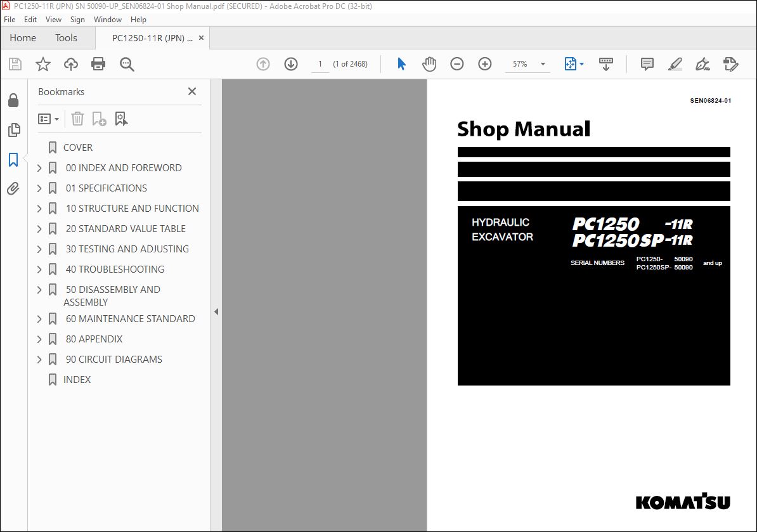Click the page number input field
757x532 pixels.
[x=320, y=64]
